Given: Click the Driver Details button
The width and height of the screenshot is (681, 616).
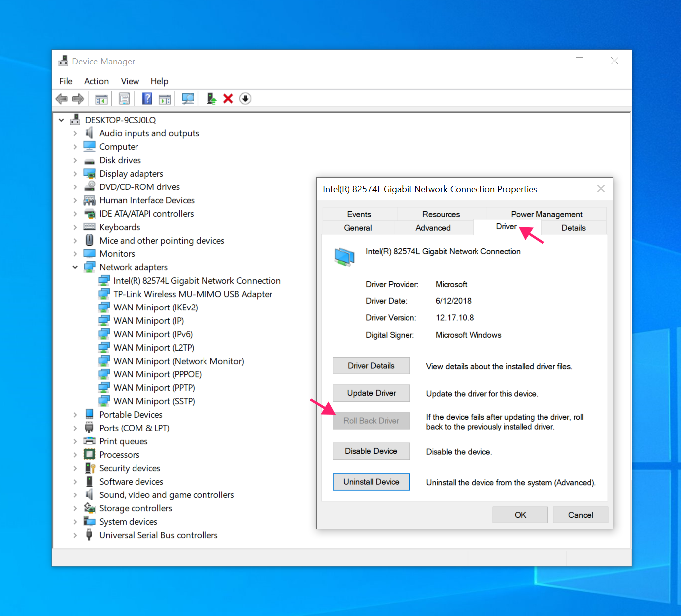Looking at the screenshot, I should coord(371,366).
